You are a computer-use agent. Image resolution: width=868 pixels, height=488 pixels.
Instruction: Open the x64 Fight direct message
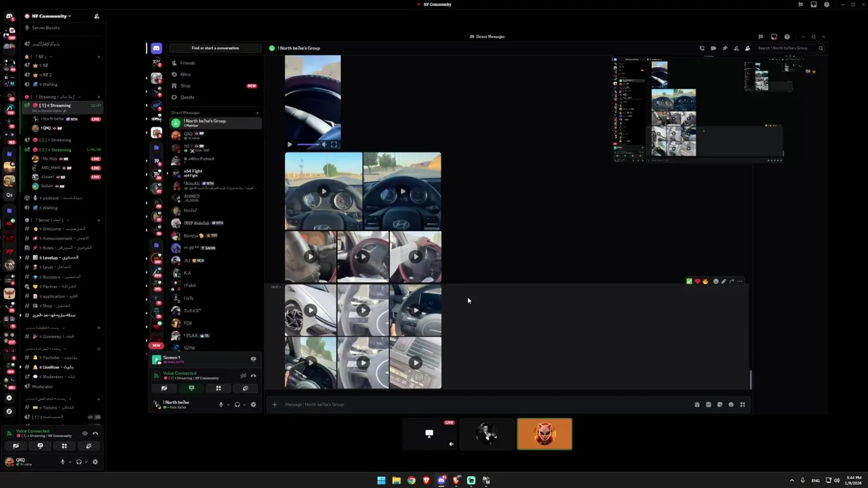point(216,172)
